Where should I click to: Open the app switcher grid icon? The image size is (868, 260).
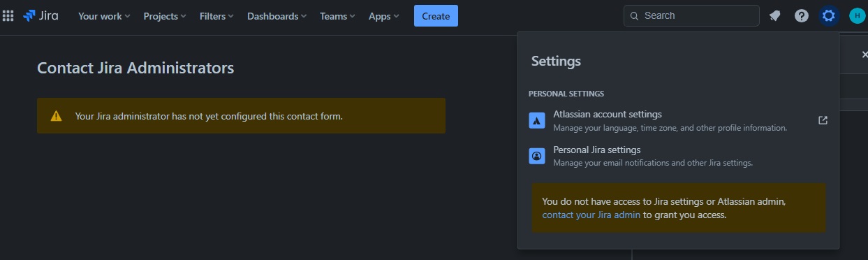[x=8, y=15]
